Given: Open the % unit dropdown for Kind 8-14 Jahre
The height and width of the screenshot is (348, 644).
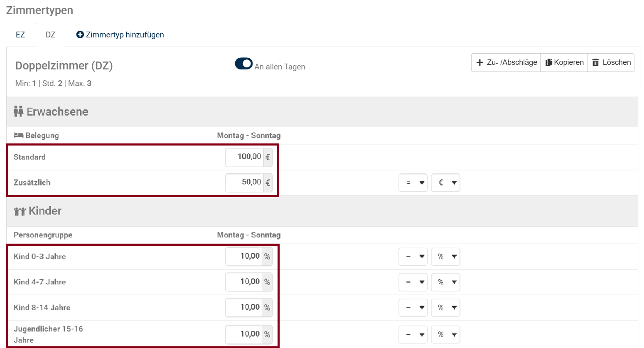Looking at the screenshot, I should [445, 308].
